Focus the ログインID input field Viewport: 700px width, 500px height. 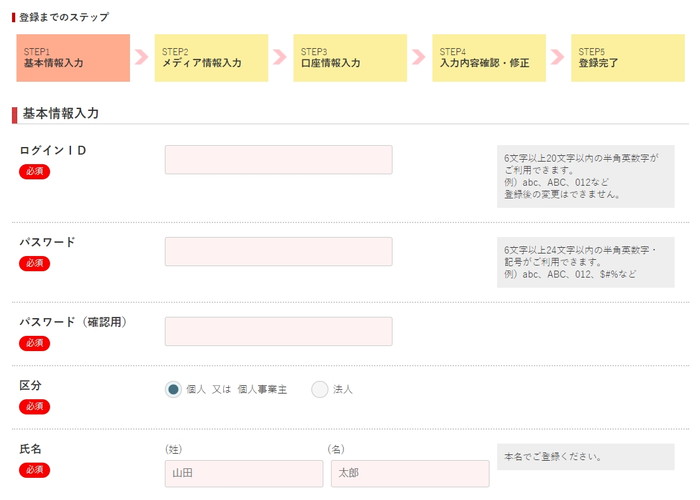pos(279,159)
